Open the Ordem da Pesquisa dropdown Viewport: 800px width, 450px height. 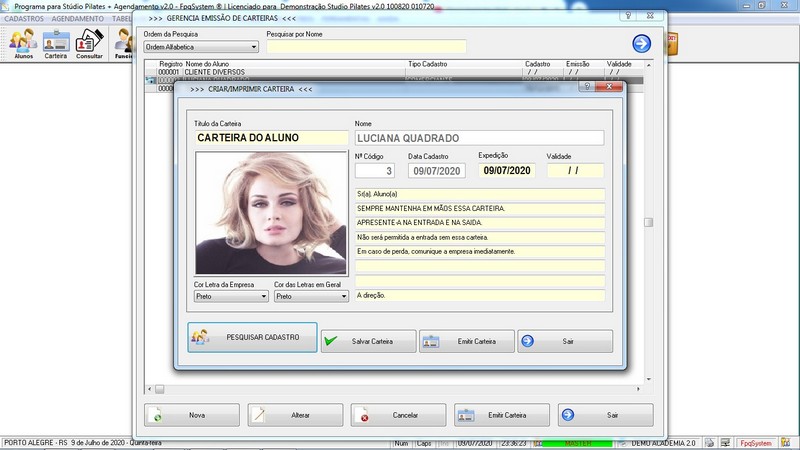pyautogui.click(x=201, y=47)
